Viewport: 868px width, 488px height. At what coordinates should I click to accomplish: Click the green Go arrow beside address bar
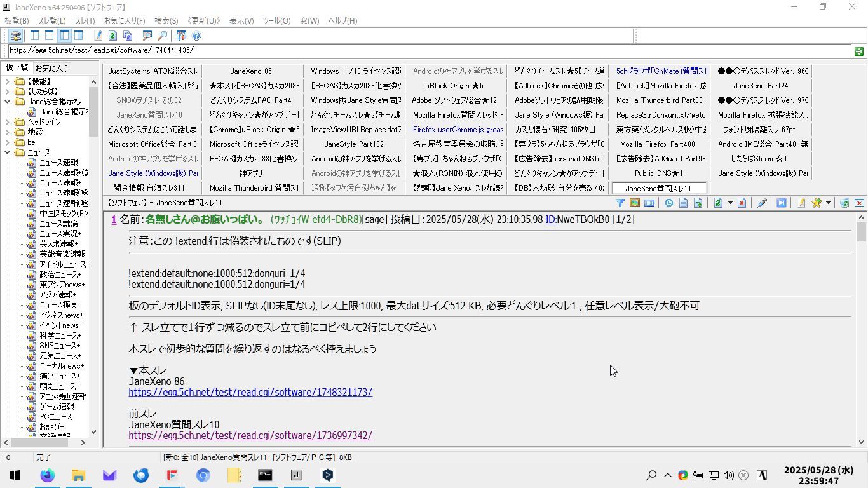pos(858,51)
